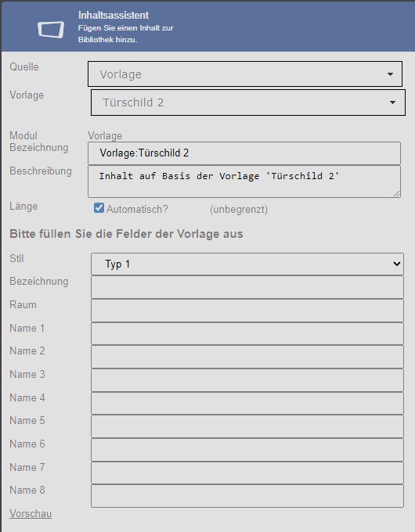Focus the Name 1 input field
This screenshot has width=415, height=532.
(247, 334)
